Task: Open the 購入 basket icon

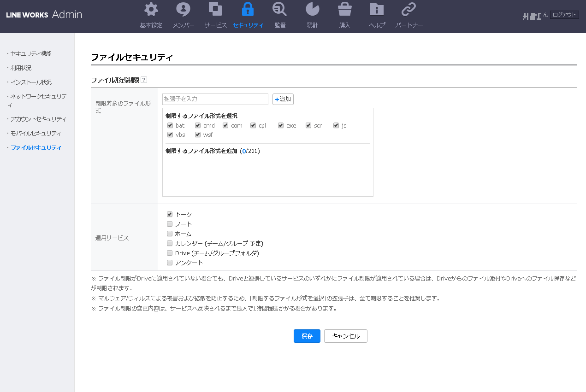Action: click(344, 9)
